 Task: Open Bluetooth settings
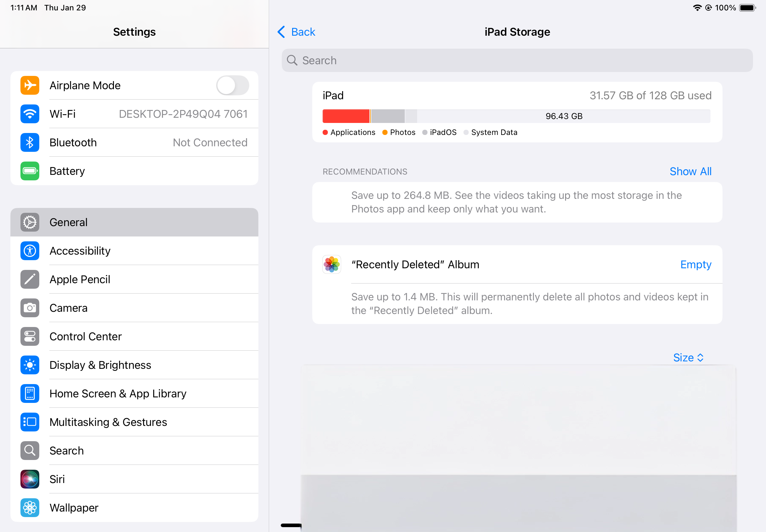(134, 142)
